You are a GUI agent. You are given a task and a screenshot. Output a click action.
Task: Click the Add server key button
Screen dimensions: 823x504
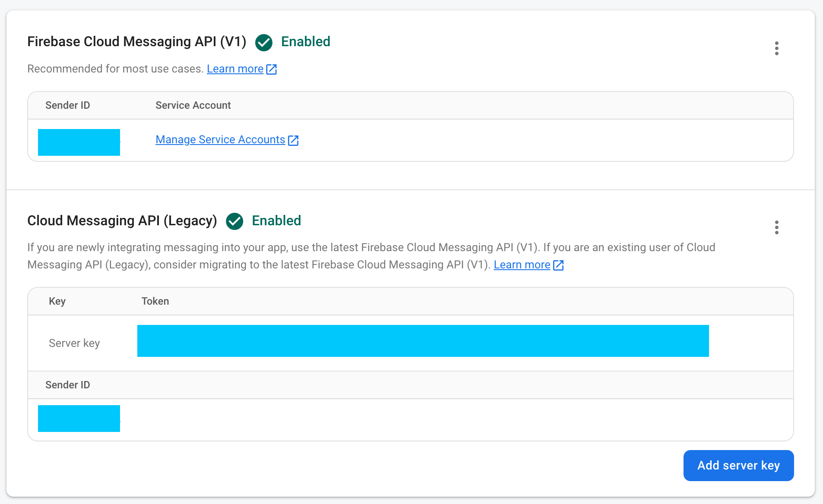tap(738, 466)
